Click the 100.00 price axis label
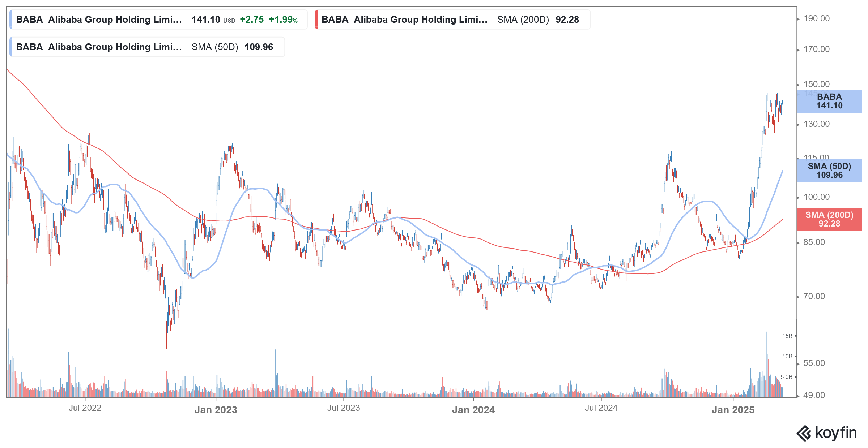 (x=816, y=197)
